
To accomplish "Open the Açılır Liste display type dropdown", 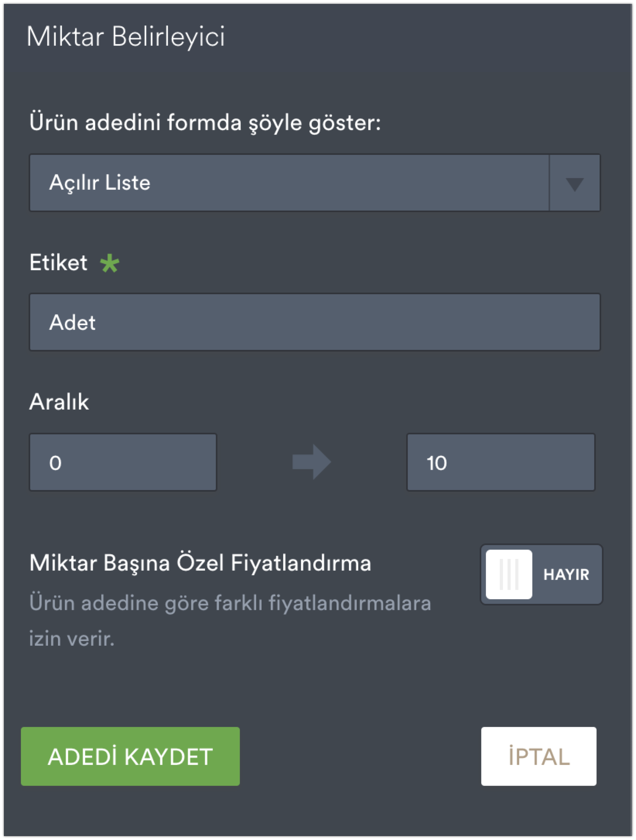I will [289, 183].
